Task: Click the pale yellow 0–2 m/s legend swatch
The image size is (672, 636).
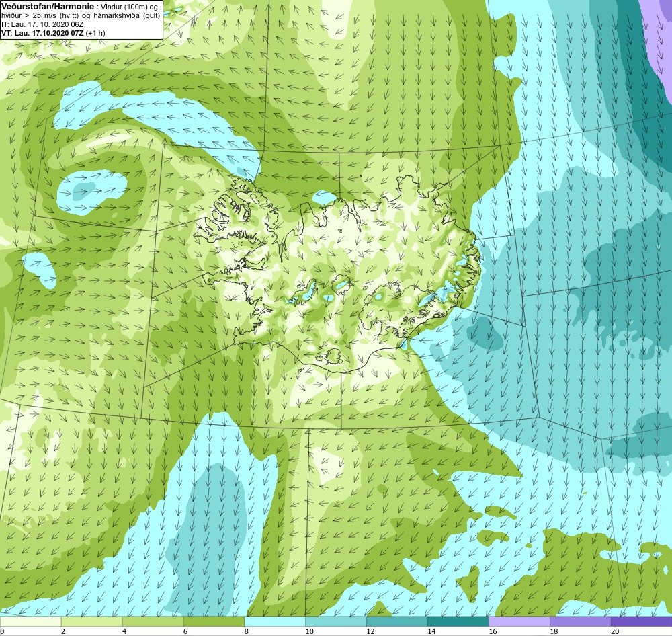Action: pyautogui.click(x=30, y=621)
